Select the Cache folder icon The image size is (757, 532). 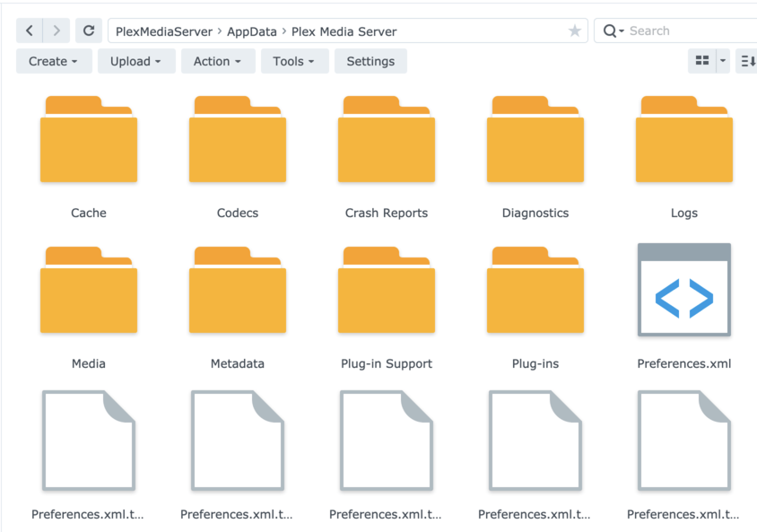click(x=89, y=140)
